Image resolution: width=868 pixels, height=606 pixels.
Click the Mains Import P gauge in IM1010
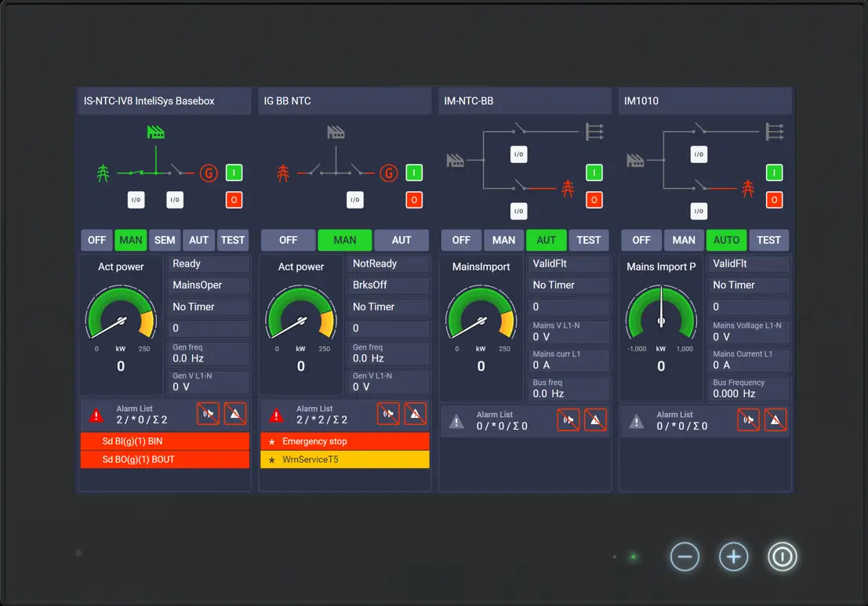pos(661,322)
